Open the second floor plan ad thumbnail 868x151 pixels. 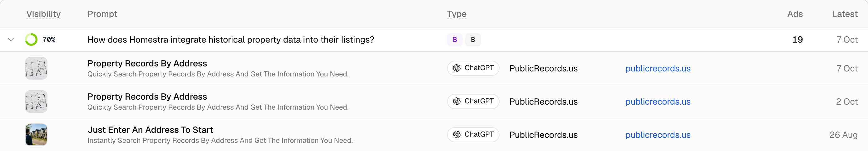point(36,101)
